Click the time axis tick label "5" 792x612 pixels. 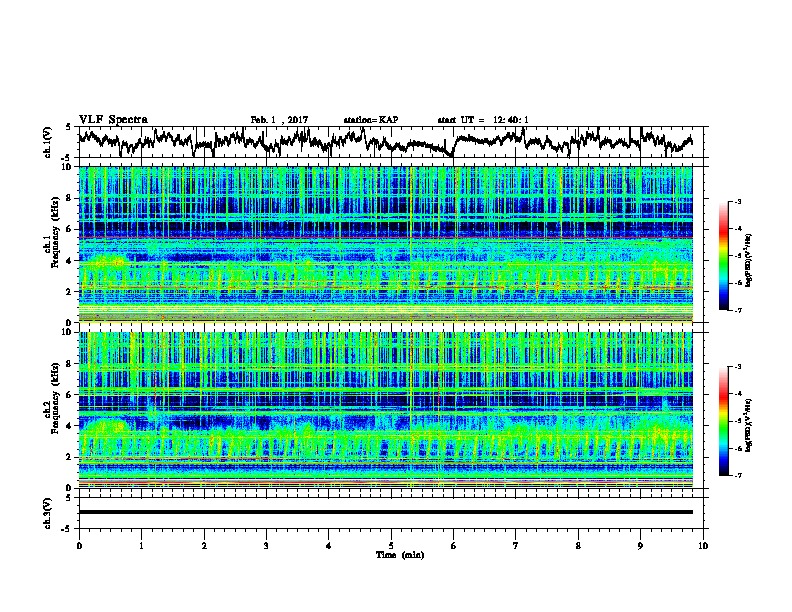391,546
